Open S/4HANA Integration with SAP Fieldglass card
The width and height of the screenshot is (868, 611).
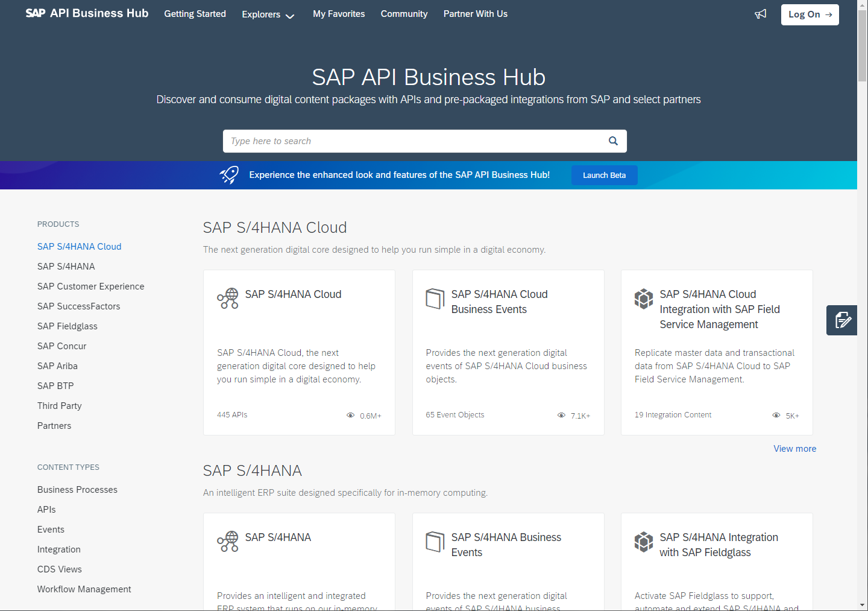(719, 545)
